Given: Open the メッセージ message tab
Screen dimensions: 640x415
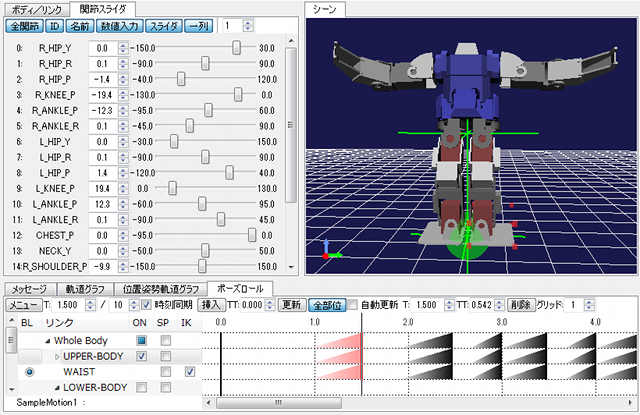Looking at the screenshot, I should 29,288.
